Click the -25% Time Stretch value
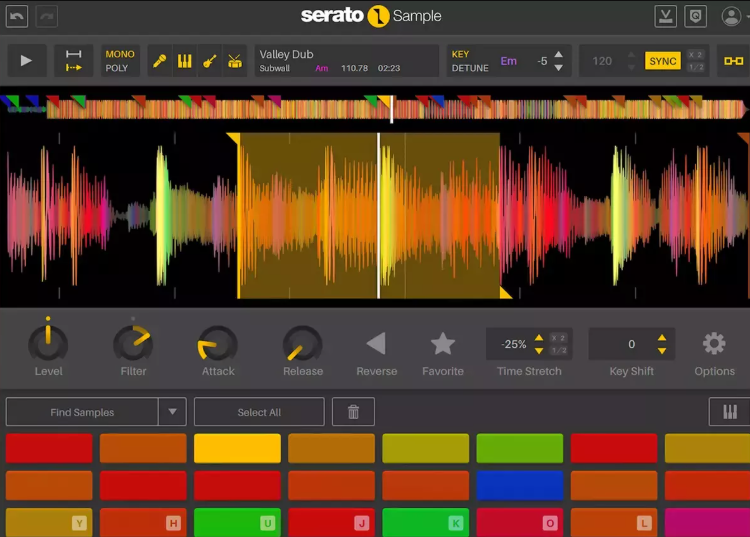Image resolution: width=750 pixels, height=537 pixels. pyautogui.click(x=513, y=344)
